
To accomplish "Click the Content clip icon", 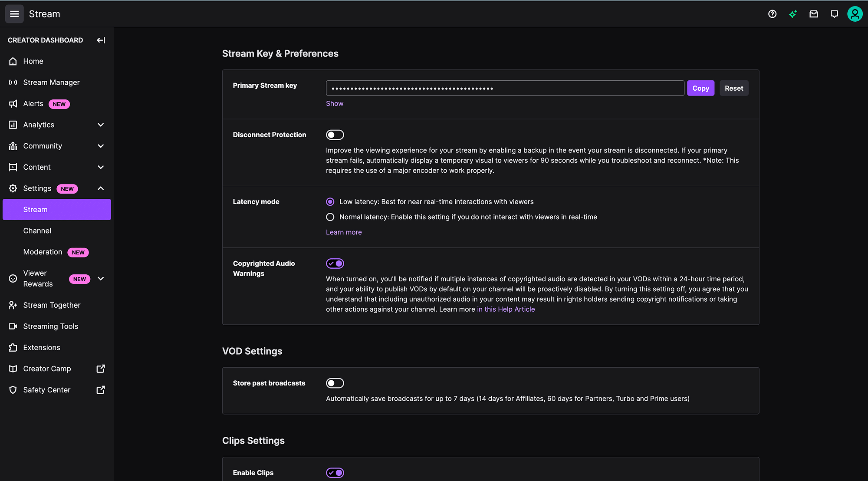I will coord(13,167).
